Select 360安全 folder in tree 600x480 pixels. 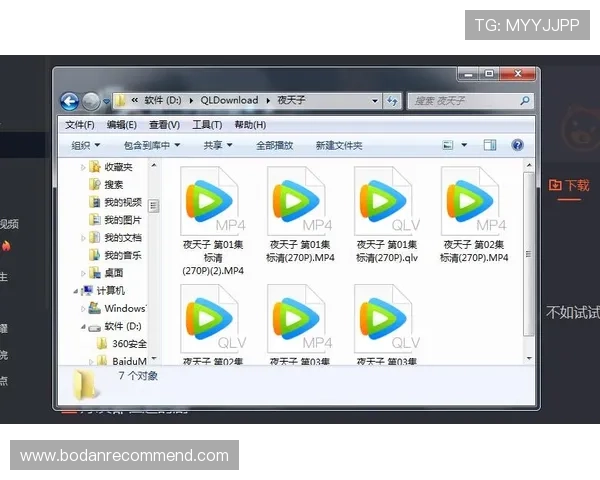pyautogui.click(x=129, y=344)
